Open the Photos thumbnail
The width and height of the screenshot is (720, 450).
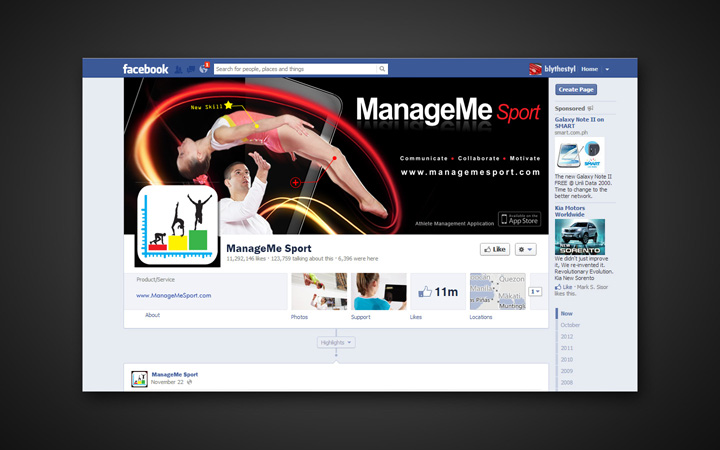319,291
